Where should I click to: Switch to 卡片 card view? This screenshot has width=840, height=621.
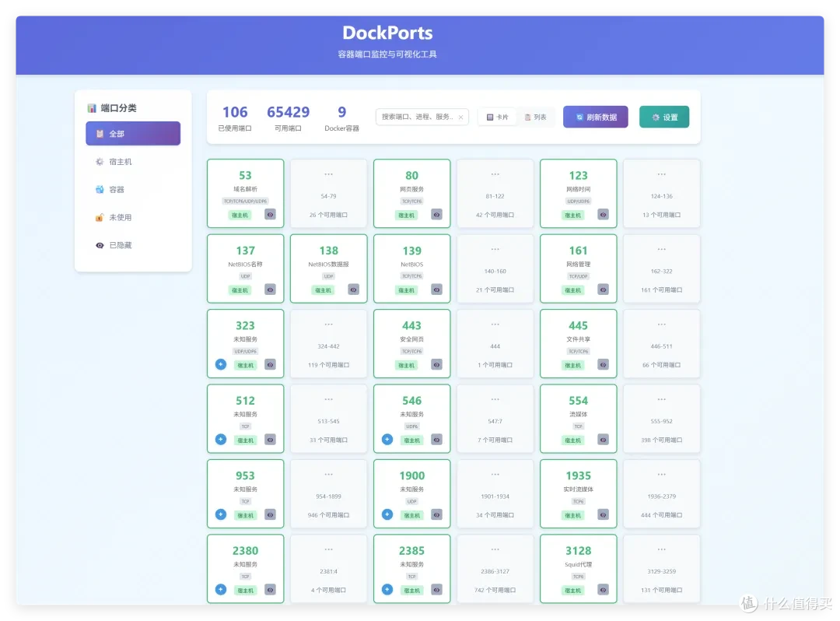coord(497,117)
